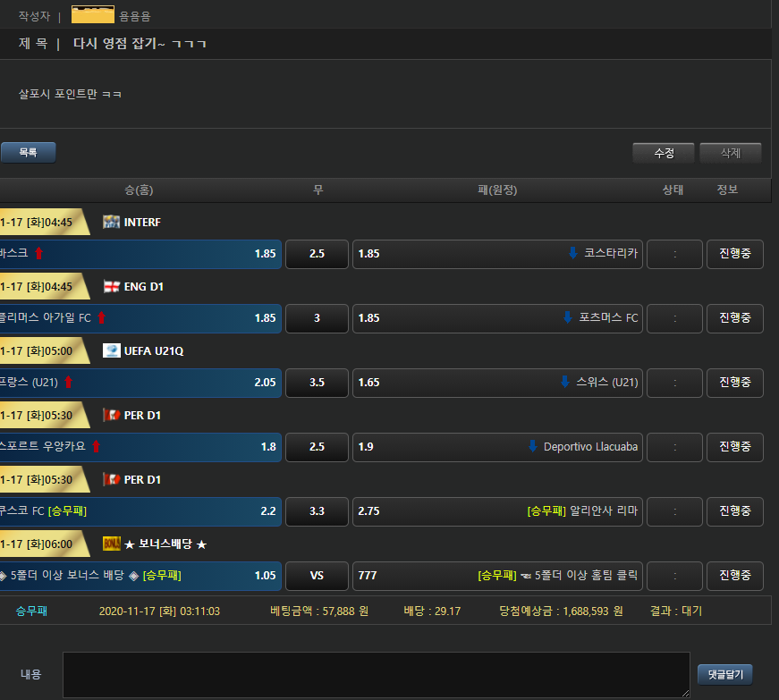The height and width of the screenshot is (700, 779).
Task: Click the 5폴더 이상 보너스 배당 home cell
Action: [140, 576]
